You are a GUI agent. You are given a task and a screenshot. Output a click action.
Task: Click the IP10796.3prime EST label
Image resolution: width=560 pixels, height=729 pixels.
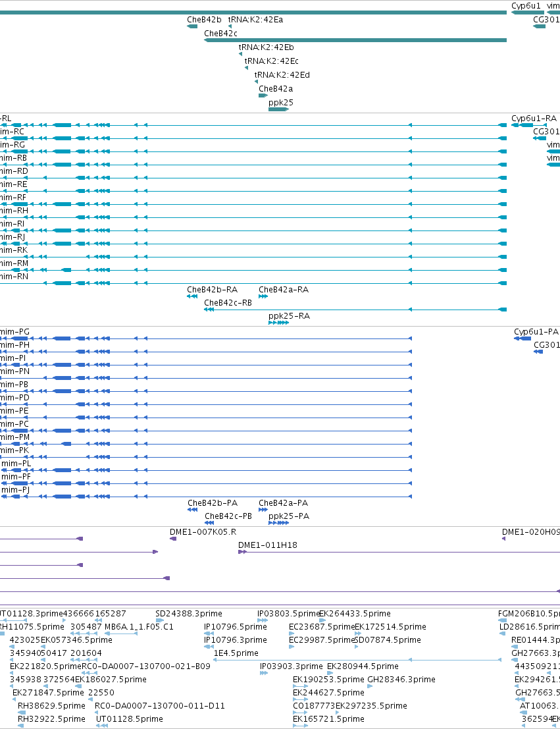click(236, 640)
